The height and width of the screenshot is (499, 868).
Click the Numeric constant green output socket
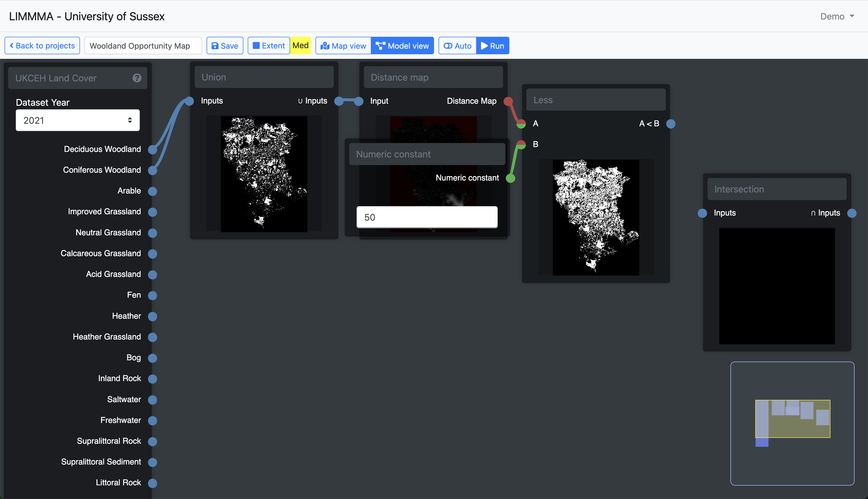tap(510, 178)
